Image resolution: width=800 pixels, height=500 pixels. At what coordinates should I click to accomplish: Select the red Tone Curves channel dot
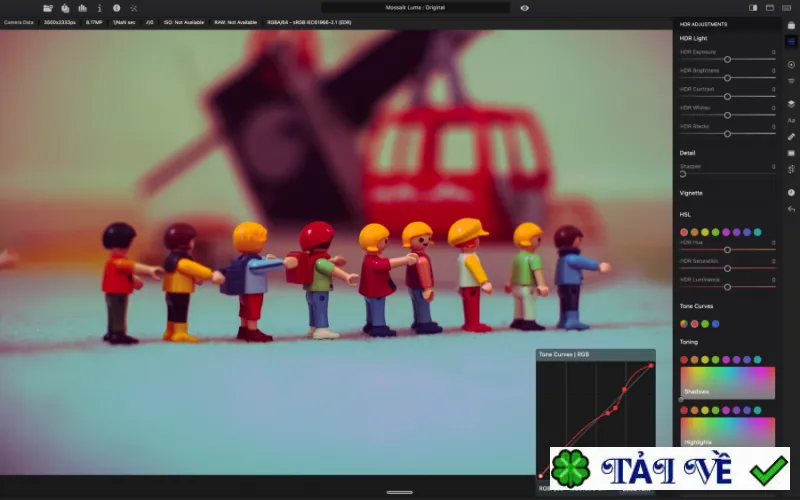click(694, 324)
